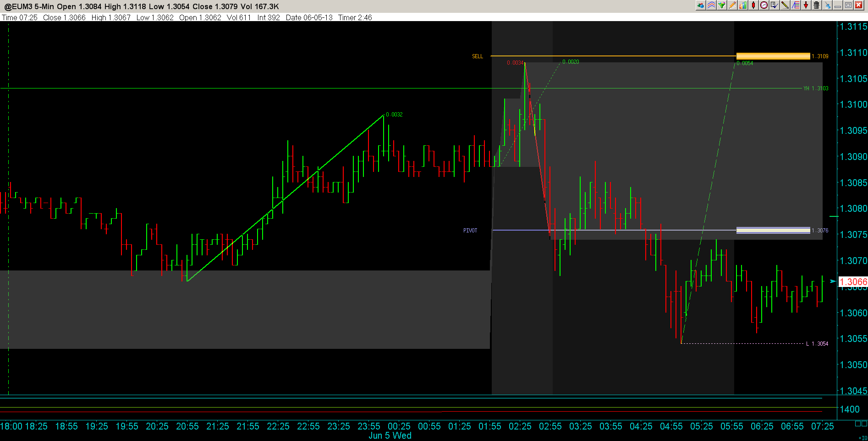Select the orange pencil drawing tool
Screen dimensions: 868x441
pyautogui.click(x=732, y=6)
